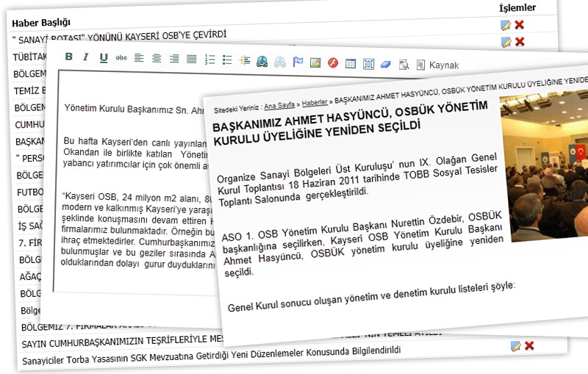Screen dimensions: 588x374
Task: Insert a hyperlink with globe icon
Action: tap(262, 61)
